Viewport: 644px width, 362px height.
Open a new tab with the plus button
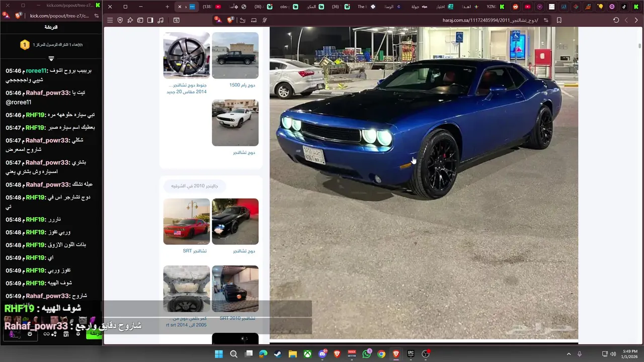tap(167, 7)
